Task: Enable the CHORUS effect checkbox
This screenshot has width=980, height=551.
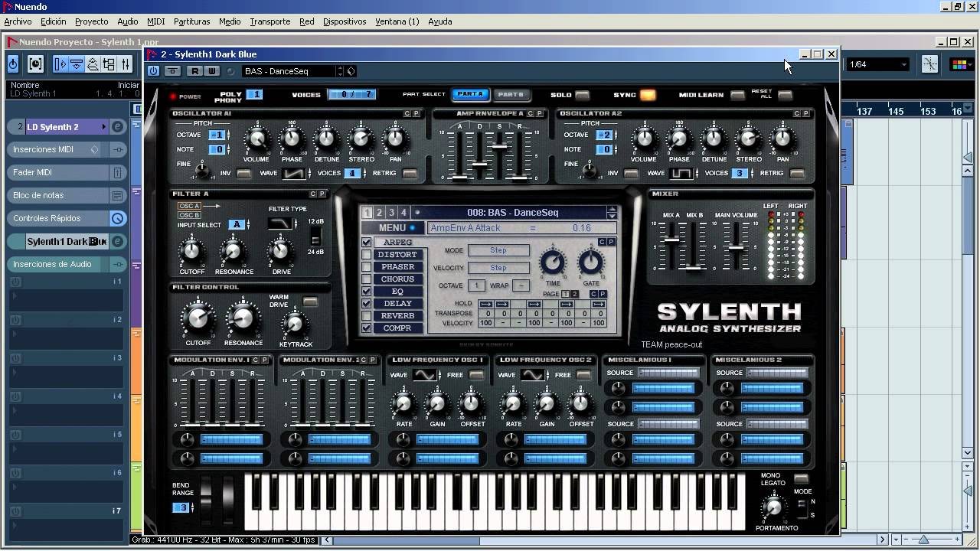Action: coord(367,279)
